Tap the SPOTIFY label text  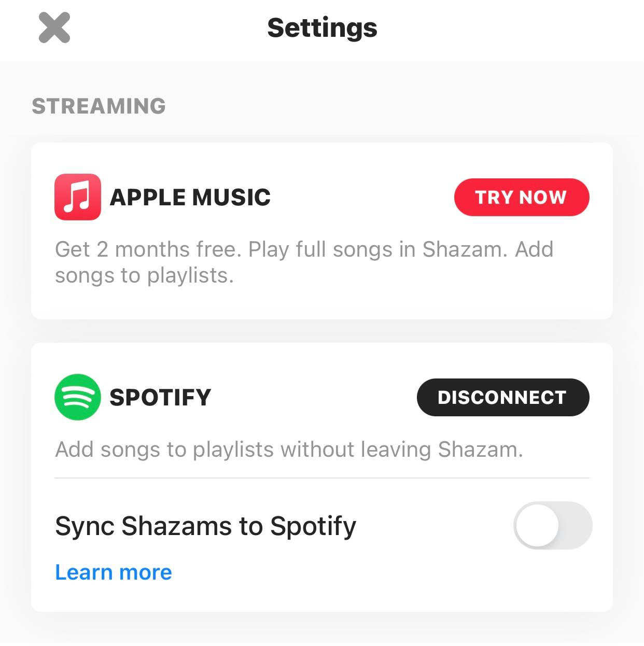tap(160, 397)
